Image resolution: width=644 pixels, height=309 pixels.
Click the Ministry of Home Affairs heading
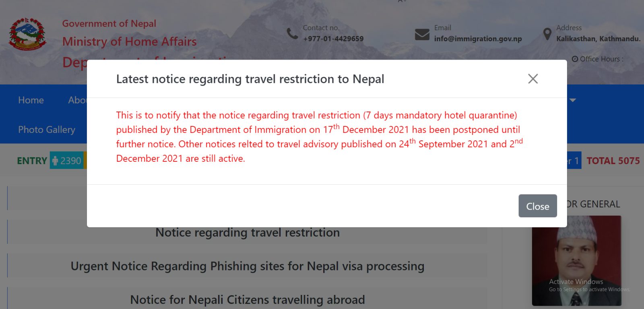tap(130, 41)
